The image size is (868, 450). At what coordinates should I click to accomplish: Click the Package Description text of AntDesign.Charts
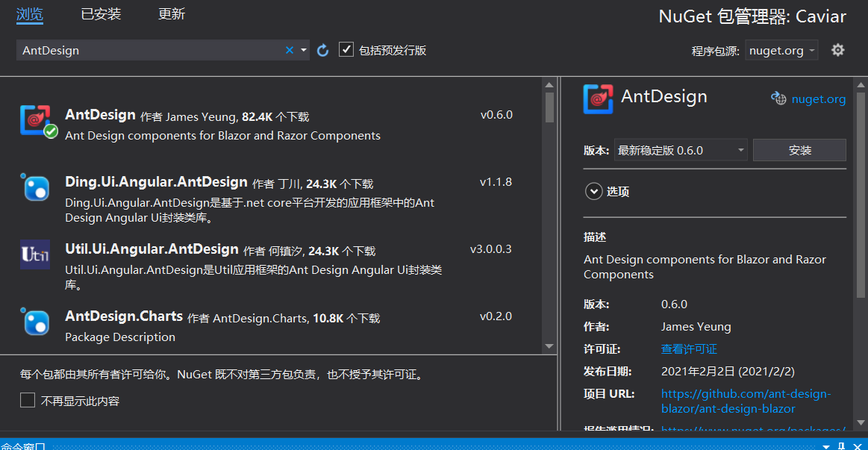coord(120,337)
